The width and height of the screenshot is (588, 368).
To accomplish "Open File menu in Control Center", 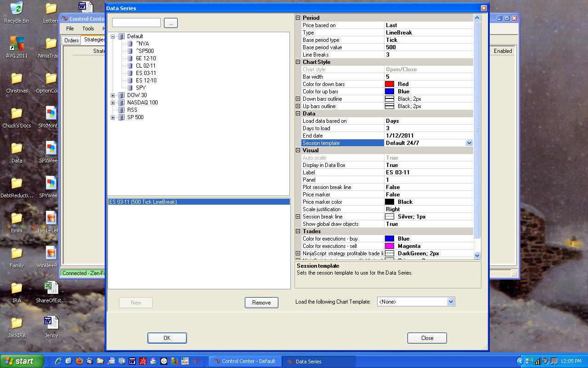I will pyautogui.click(x=70, y=29).
